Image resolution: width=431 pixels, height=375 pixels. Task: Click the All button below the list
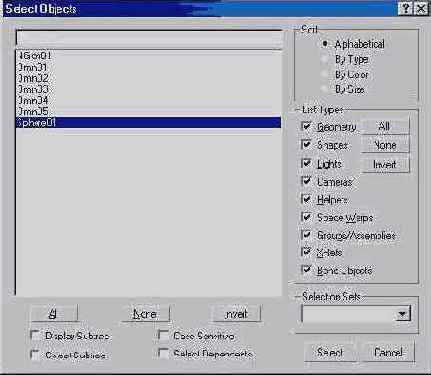pyautogui.click(x=54, y=313)
